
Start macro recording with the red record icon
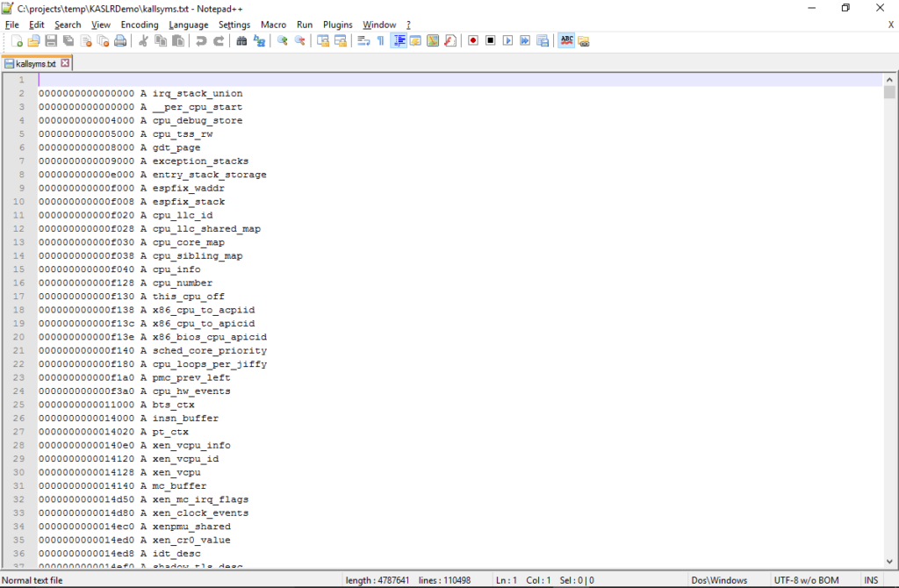[472, 40]
